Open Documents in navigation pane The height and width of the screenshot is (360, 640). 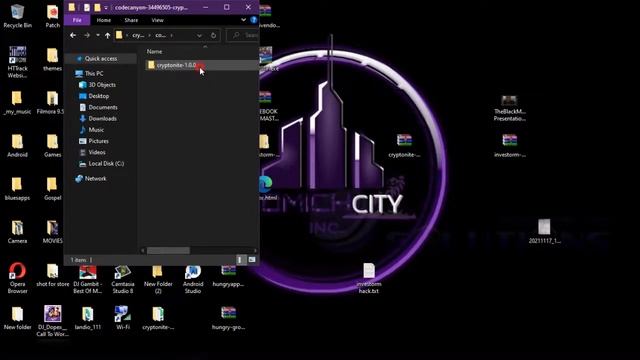[x=103, y=107]
